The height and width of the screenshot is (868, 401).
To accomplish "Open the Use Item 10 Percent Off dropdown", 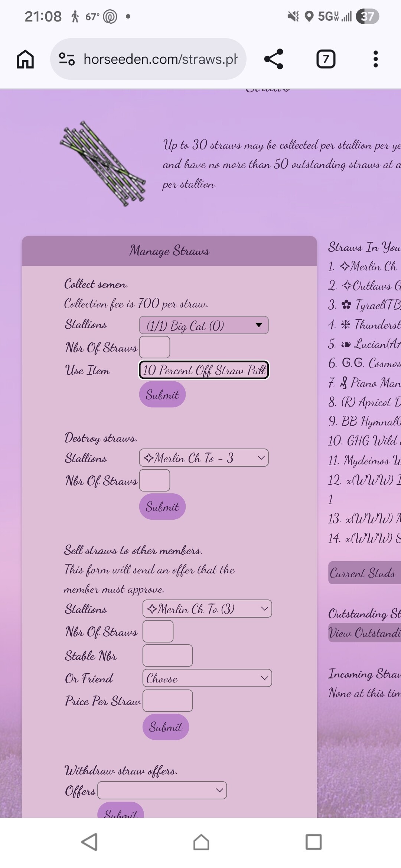I will tap(204, 370).
